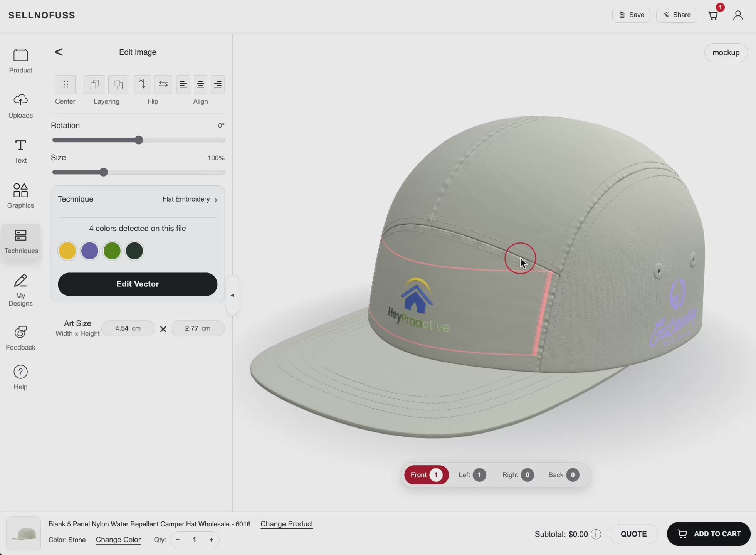Increase quantity with the plus button
The height and width of the screenshot is (555, 756).
(x=211, y=540)
